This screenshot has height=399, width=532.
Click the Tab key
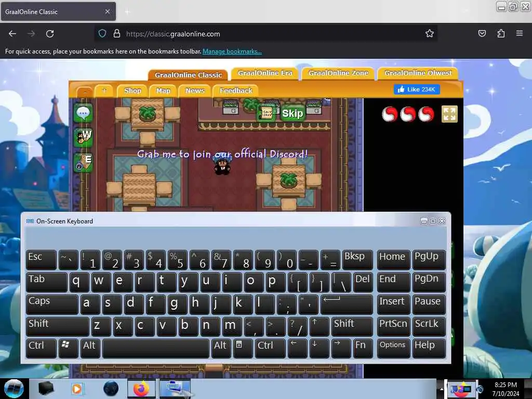pos(46,282)
